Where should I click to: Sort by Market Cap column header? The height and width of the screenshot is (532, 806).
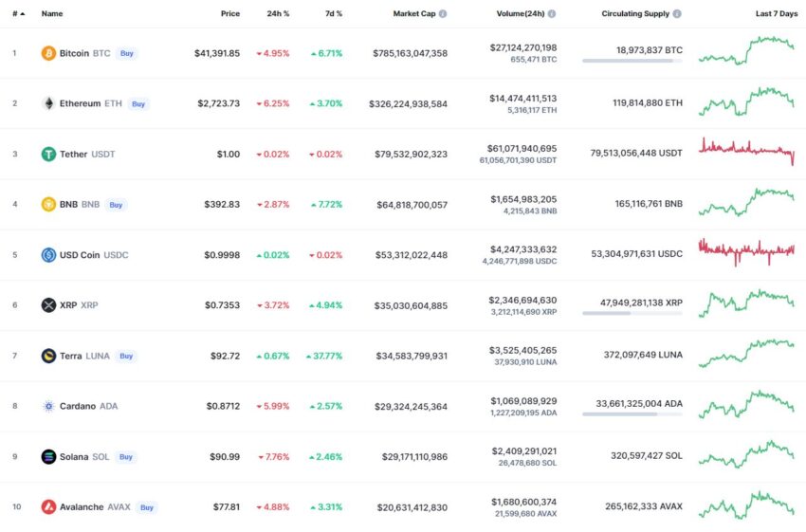coord(414,14)
